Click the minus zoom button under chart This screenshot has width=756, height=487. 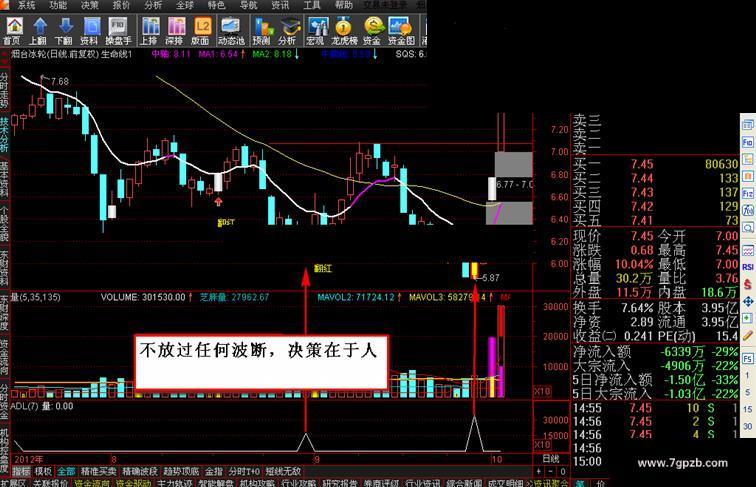pos(551,471)
